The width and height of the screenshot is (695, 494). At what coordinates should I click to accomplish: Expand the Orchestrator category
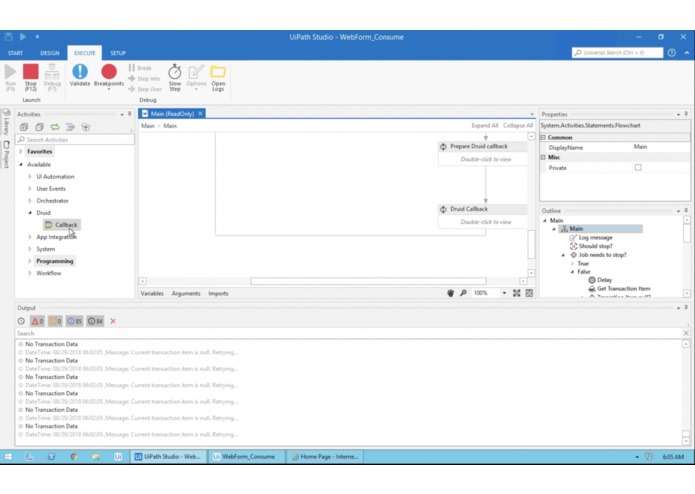pos(30,201)
